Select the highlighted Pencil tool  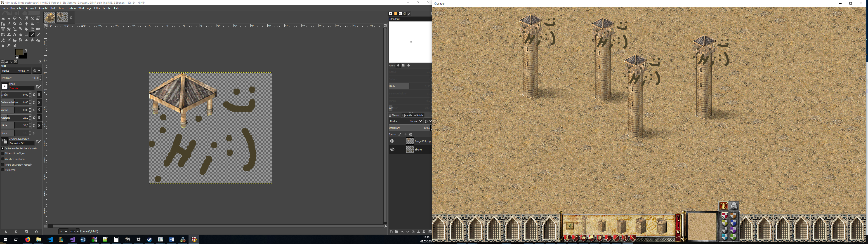coord(32,35)
